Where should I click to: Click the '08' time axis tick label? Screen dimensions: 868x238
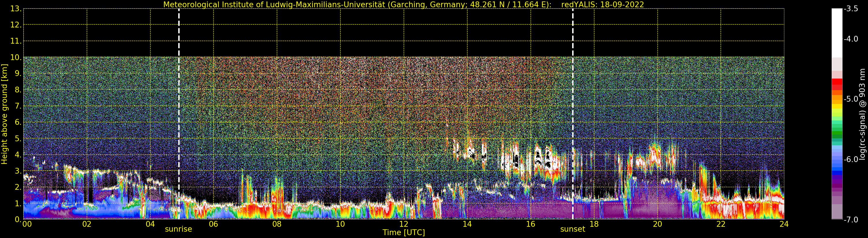pos(277,224)
